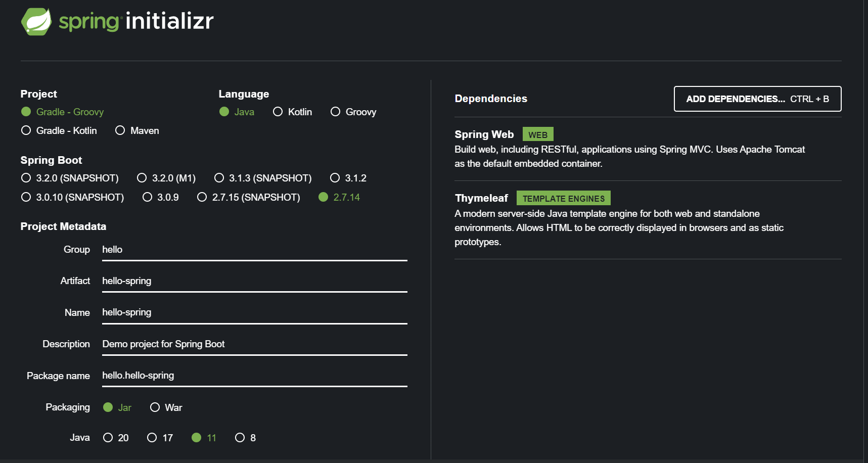Select Gradle - Groovy project type
Image resolution: width=868 pixels, height=463 pixels.
tap(62, 112)
